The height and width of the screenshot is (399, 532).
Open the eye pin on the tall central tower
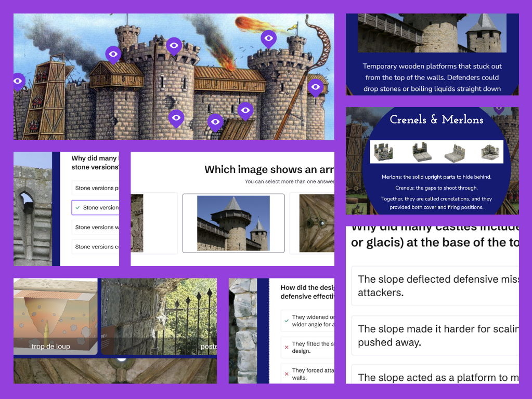click(x=174, y=46)
